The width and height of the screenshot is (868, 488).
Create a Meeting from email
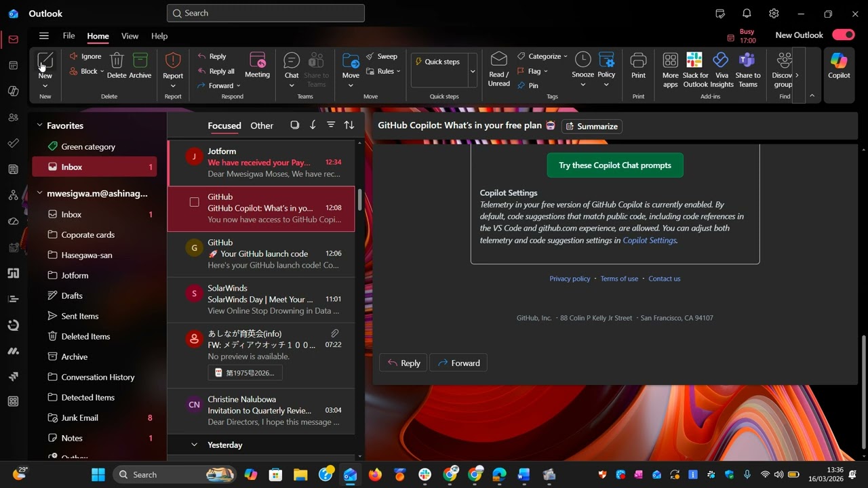coord(257,66)
